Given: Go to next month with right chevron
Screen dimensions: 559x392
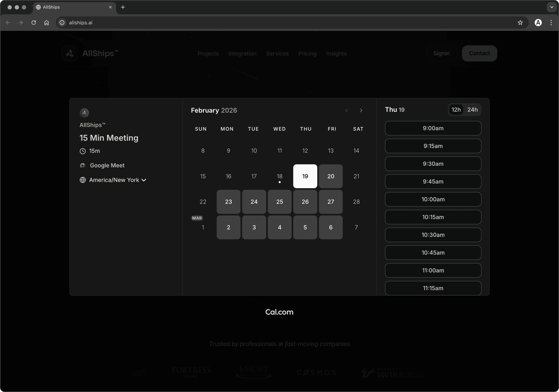Looking at the screenshot, I should [361, 111].
